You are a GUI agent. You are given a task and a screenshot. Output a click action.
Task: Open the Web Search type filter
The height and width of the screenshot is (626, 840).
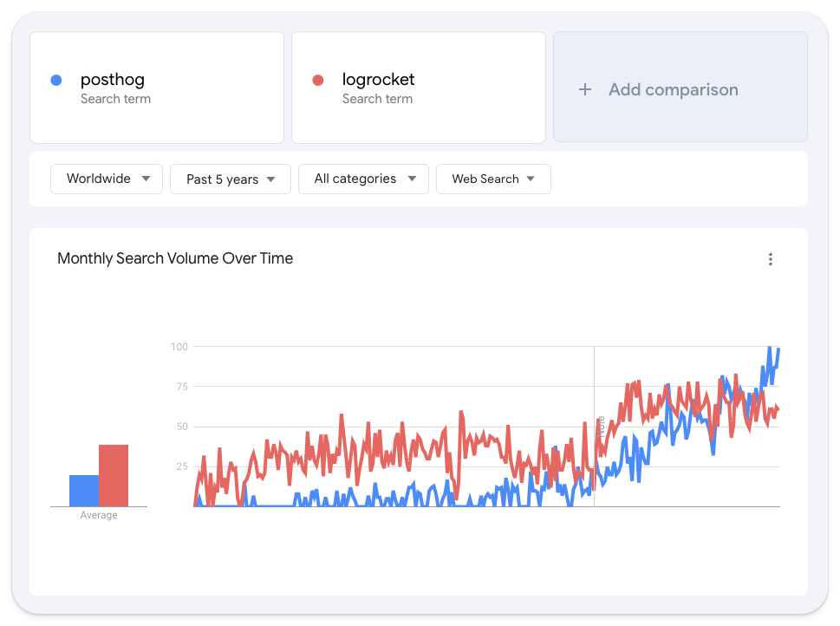click(x=493, y=179)
